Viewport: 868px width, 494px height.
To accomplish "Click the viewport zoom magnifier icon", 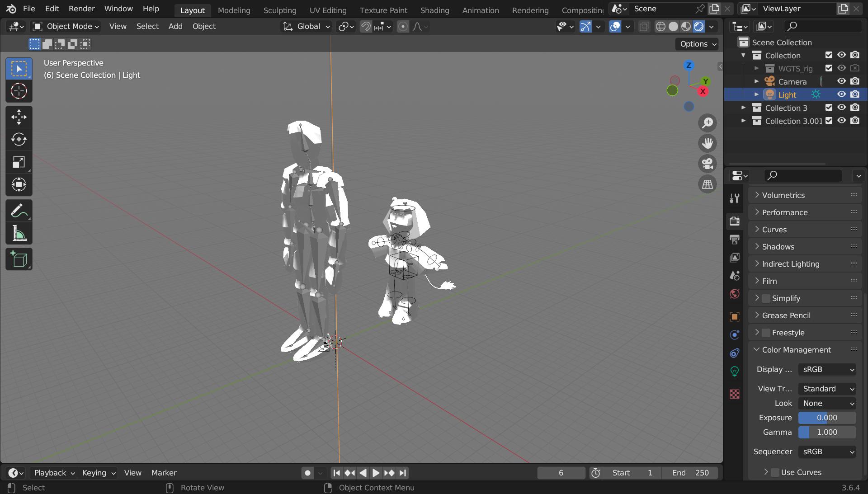I will click(708, 123).
